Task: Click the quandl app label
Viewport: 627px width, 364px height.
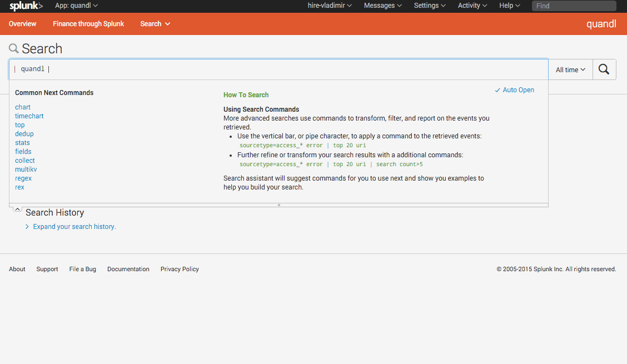Action: 601,24
